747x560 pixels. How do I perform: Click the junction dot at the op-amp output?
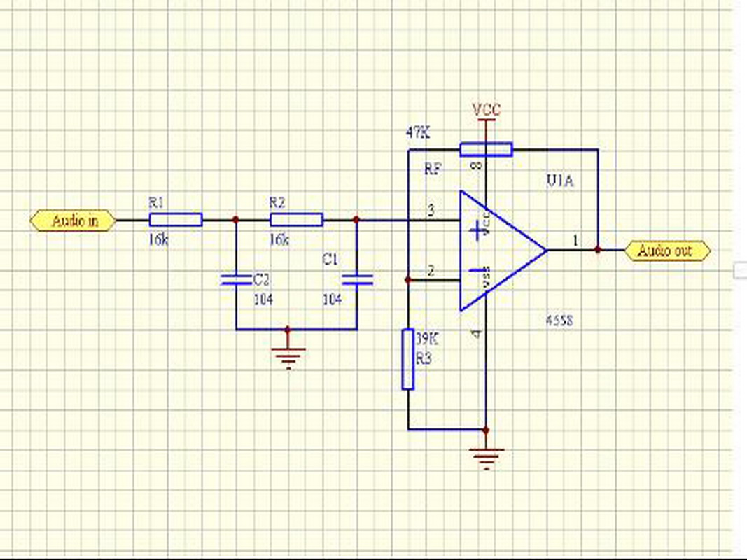[597, 249]
